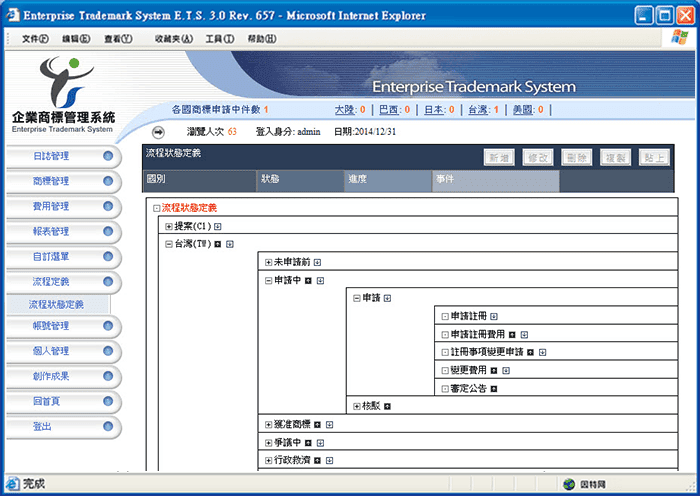
Task: Click the black square icon after 獲准商標
Action: pos(317,424)
